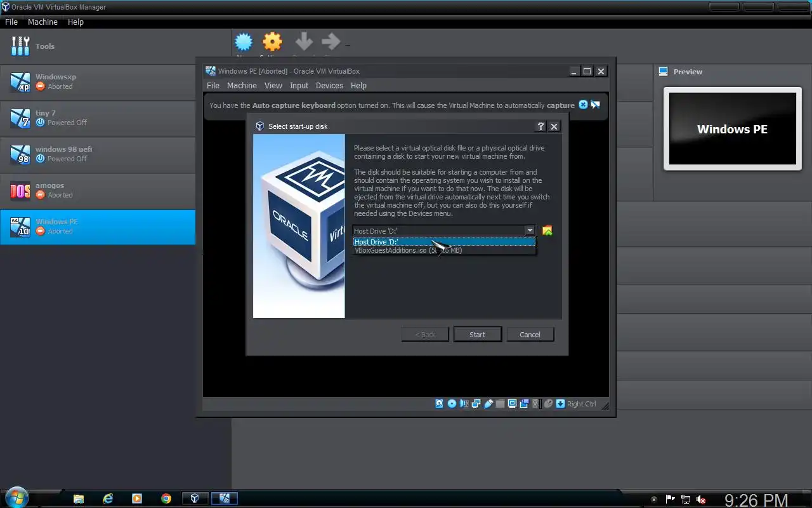Open Tools in the Manager sidebar
The height and width of the screenshot is (508, 812).
(98, 46)
